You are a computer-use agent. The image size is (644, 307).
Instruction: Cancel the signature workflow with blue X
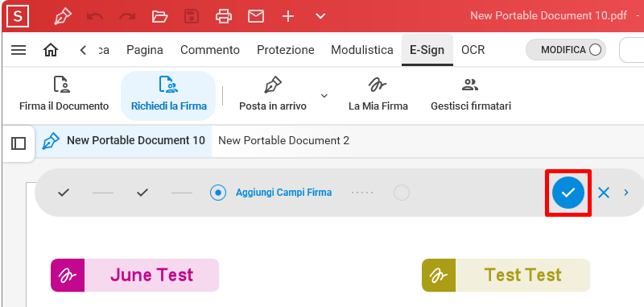click(603, 193)
